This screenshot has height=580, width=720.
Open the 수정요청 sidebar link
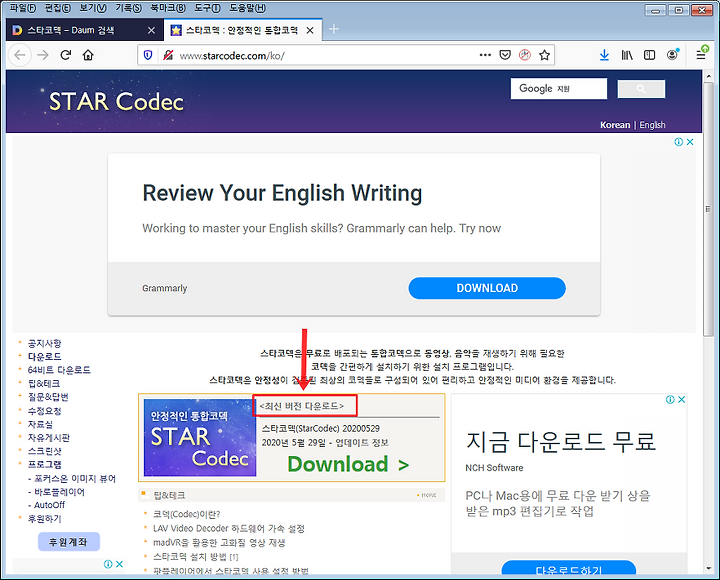click(x=45, y=411)
